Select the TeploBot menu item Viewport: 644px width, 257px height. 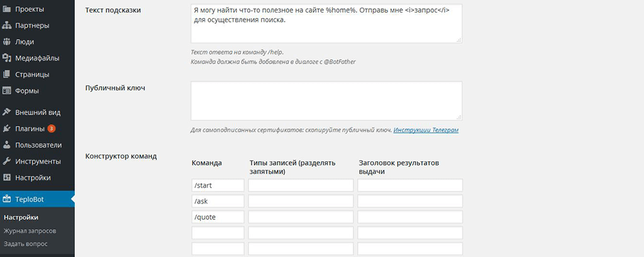(x=37, y=200)
